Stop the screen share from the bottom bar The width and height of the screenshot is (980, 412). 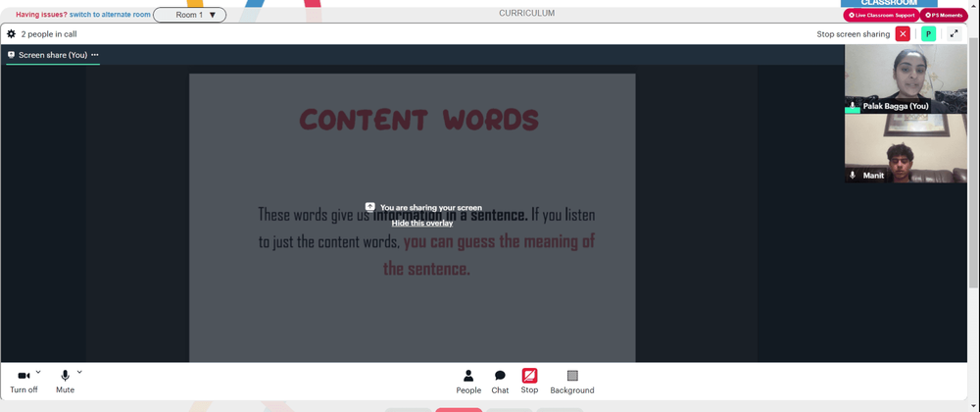coord(529,382)
